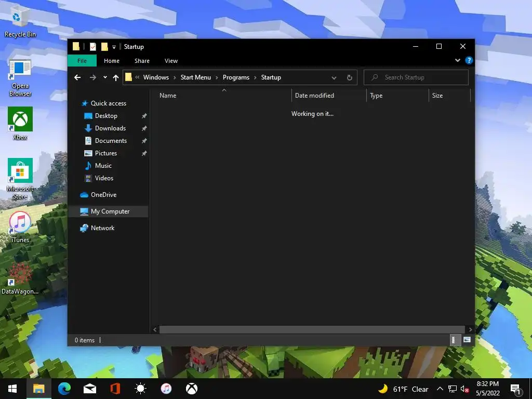Sort by the Type column header
Screen dimensions: 532x399
tap(397, 96)
